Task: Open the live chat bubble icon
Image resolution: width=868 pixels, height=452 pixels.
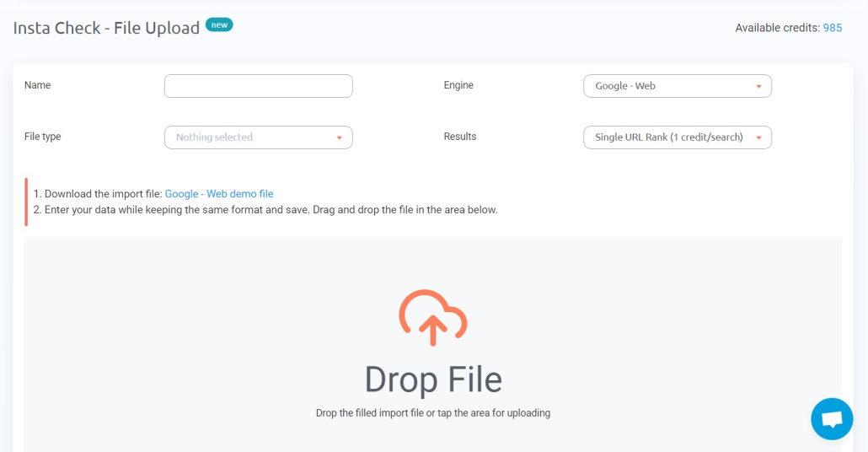Action: [832, 419]
